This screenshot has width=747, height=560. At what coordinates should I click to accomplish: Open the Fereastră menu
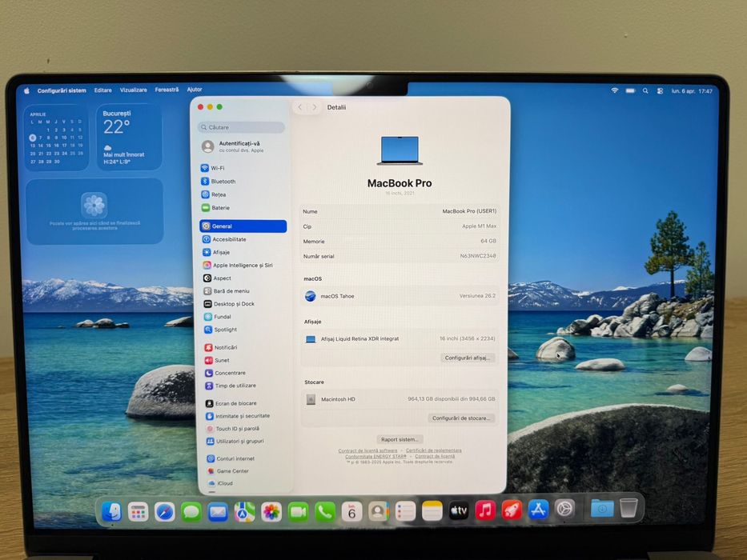167,90
